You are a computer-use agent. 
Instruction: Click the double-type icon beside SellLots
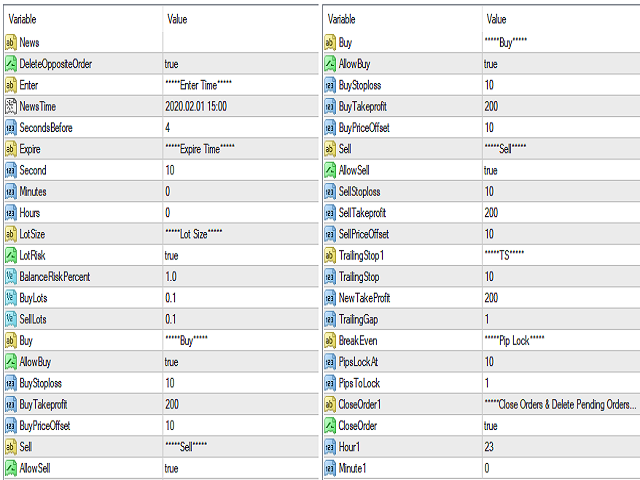coord(10,319)
